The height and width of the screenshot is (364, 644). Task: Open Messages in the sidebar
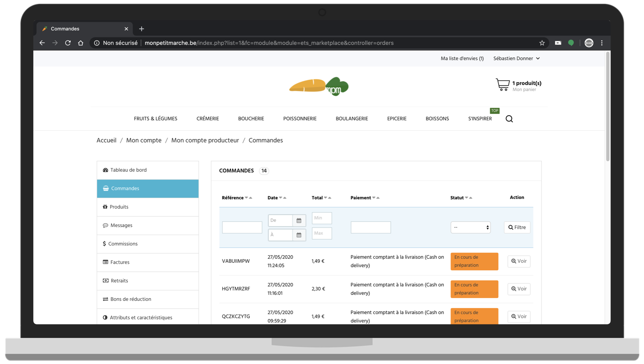tap(148, 225)
